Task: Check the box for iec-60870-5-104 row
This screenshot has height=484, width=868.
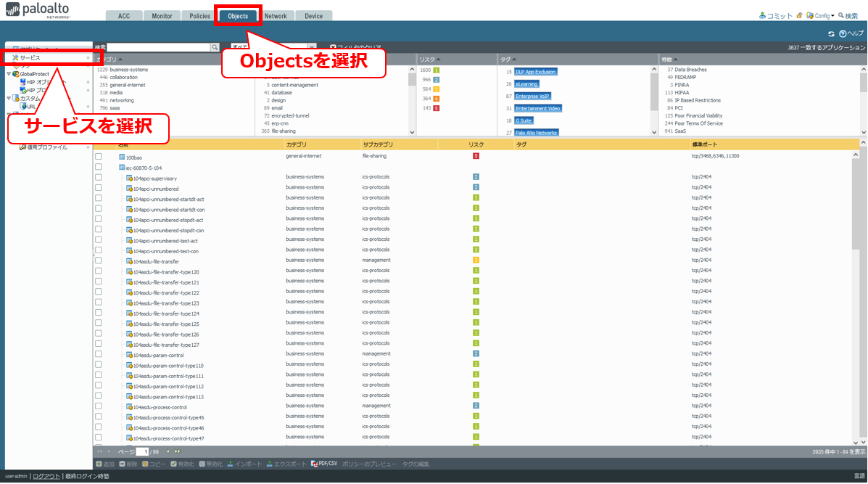Action: click(x=99, y=167)
